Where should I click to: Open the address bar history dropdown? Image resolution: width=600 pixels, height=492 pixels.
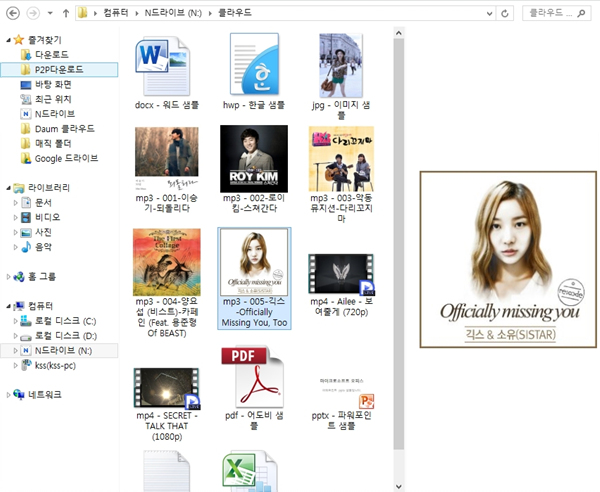pos(489,14)
